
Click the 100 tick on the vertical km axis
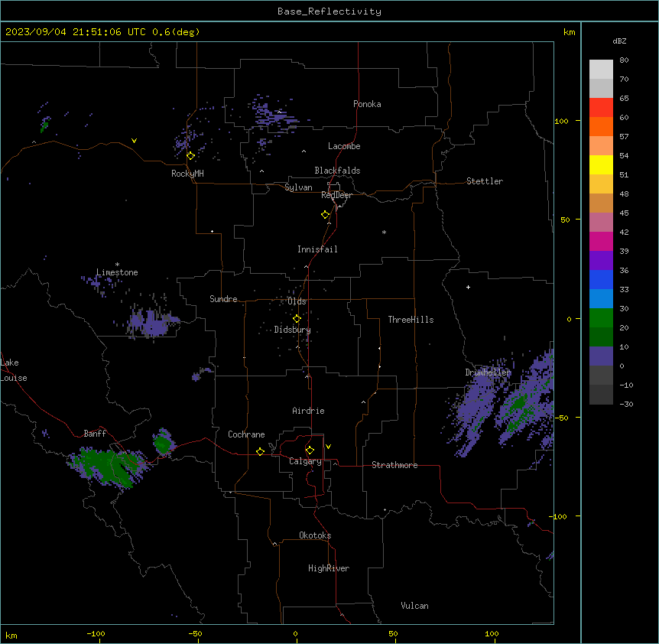pyautogui.click(x=561, y=121)
